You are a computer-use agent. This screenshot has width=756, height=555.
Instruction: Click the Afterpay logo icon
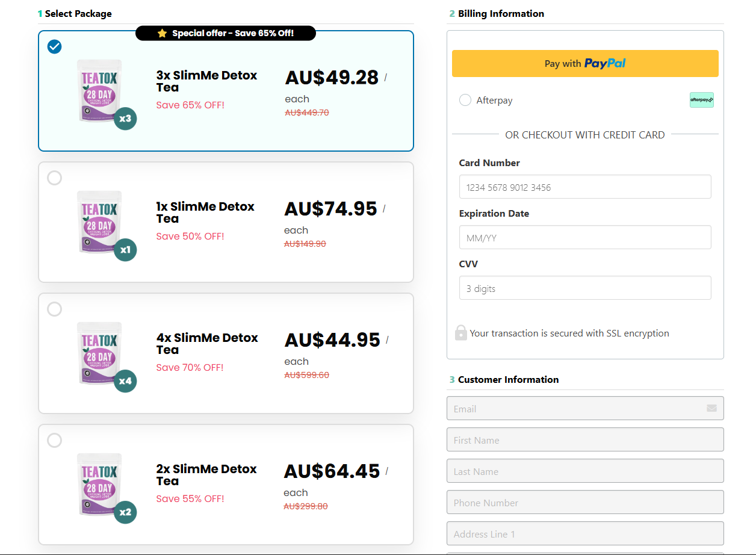[x=701, y=100]
